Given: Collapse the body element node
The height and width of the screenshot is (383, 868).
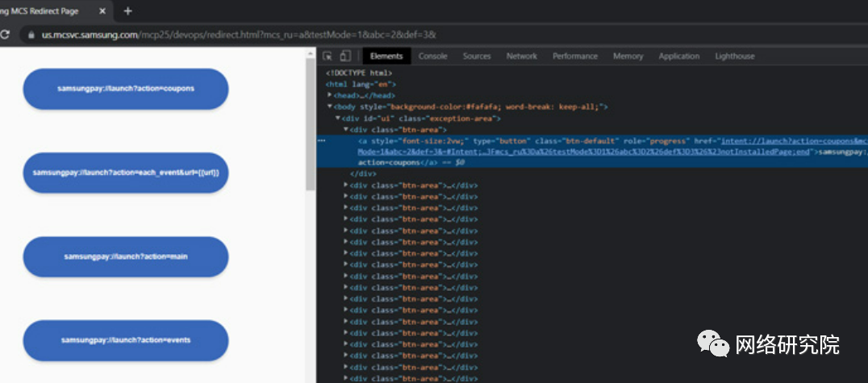Looking at the screenshot, I should [x=329, y=106].
